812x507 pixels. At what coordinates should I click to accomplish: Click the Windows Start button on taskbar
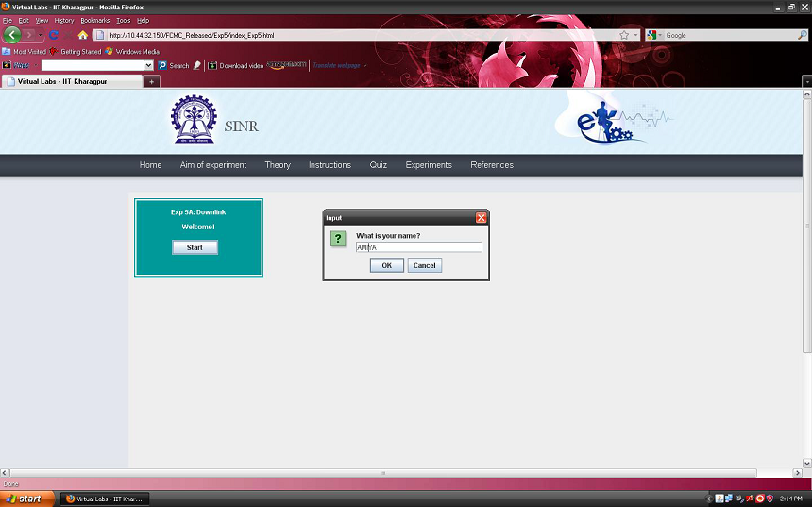24,499
